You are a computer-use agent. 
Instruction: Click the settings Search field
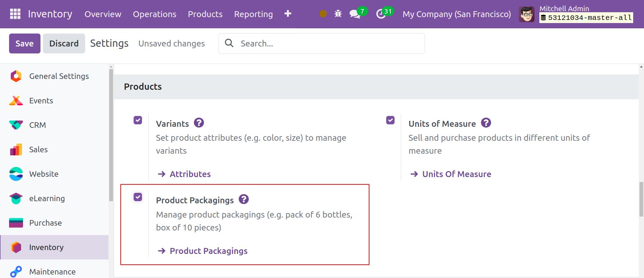328,44
